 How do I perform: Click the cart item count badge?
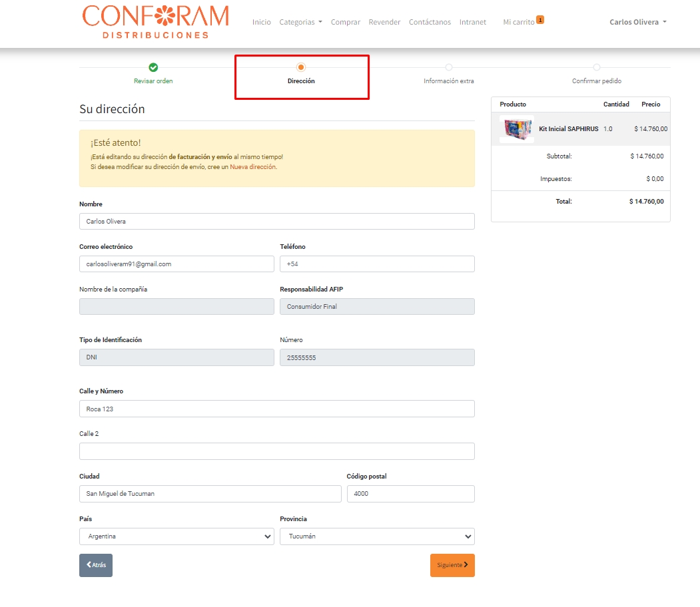(540, 20)
